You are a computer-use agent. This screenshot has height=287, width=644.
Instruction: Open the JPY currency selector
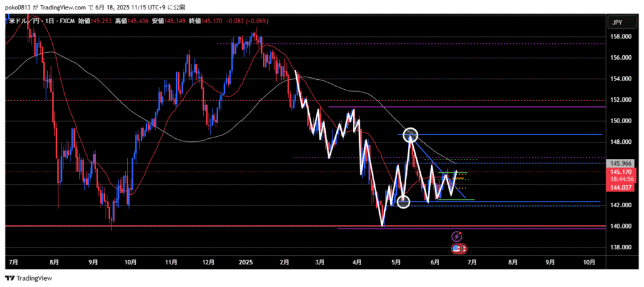coord(616,23)
